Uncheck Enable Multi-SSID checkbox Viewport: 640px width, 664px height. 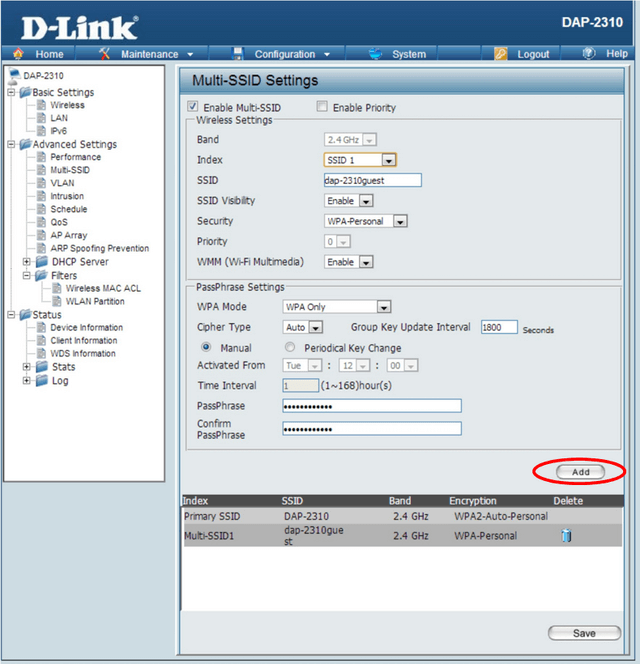pyautogui.click(x=193, y=106)
